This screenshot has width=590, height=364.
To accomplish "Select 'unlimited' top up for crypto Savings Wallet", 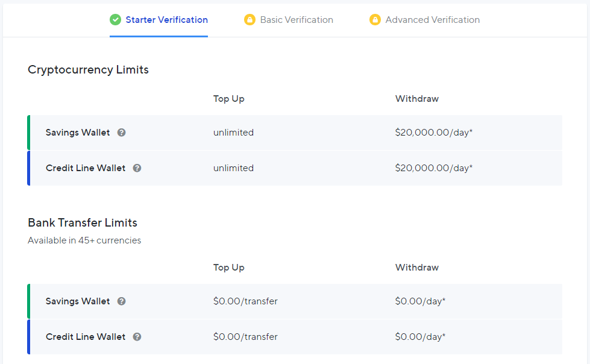I will [x=233, y=133].
